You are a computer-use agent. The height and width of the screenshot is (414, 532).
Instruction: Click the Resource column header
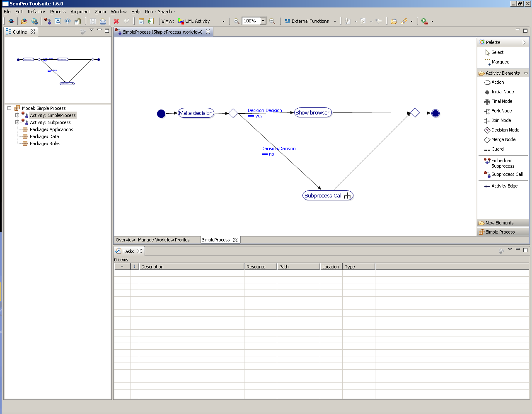point(260,267)
